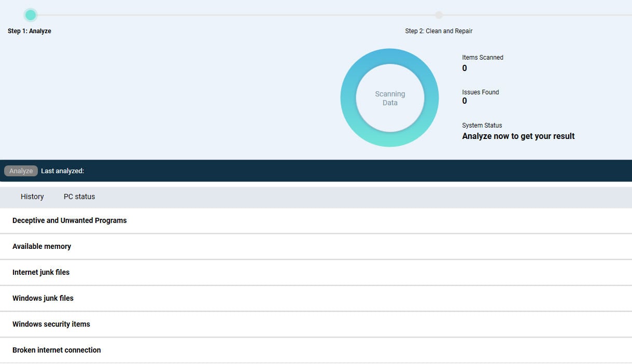The width and height of the screenshot is (632, 364).
Task: Click the 'Items Scanned' label
Action: [x=483, y=58]
